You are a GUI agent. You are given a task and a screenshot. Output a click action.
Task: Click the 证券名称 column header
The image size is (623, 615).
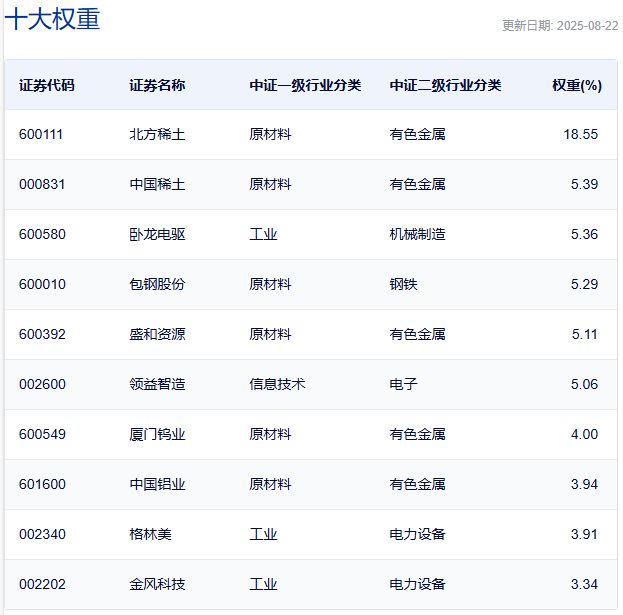pos(157,85)
